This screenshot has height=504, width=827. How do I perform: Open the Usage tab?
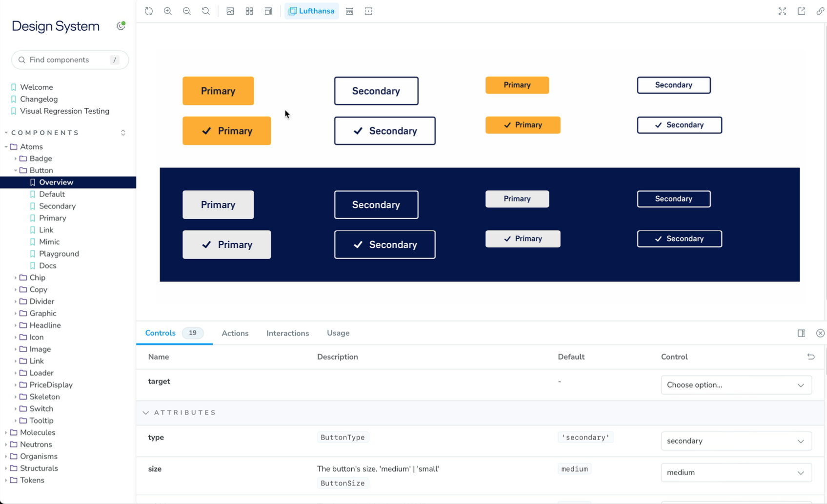click(x=338, y=333)
